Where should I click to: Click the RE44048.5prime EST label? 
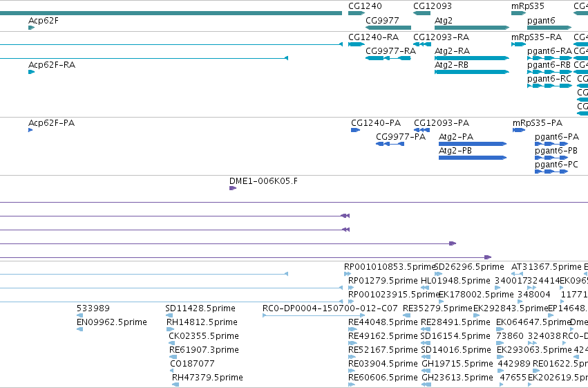[x=383, y=322]
